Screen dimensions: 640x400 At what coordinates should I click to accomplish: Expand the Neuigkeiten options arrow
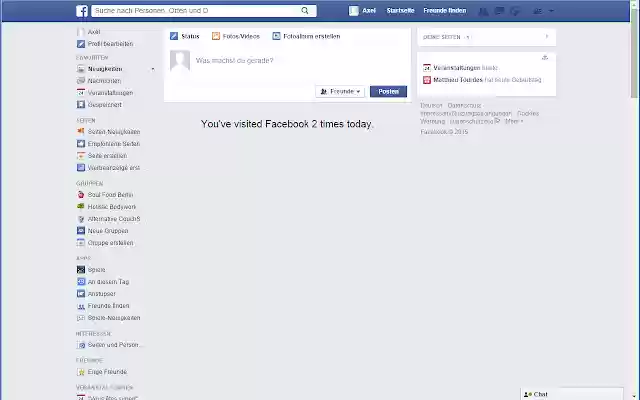click(x=153, y=69)
